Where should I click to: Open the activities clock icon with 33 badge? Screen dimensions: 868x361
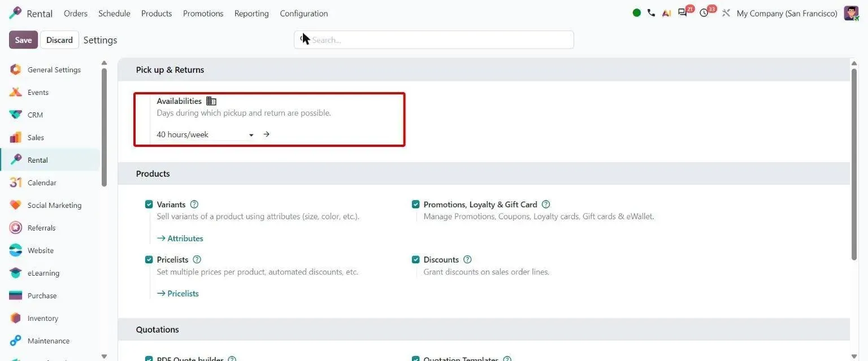coord(704,13)
